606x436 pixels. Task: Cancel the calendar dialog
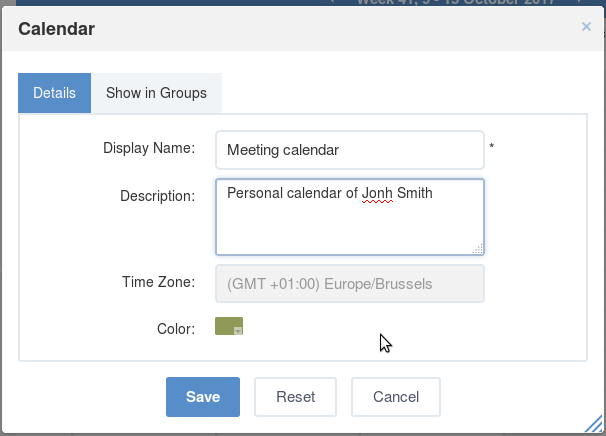pyautogui.click(x=396, y=397)
